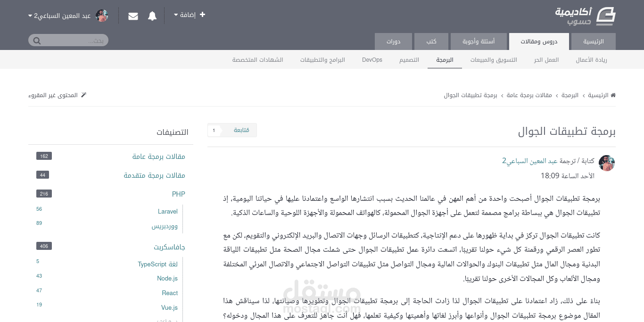This screenshot has height=322, width=644.
Task: Open the React subcategory
Action: point(170,293)
